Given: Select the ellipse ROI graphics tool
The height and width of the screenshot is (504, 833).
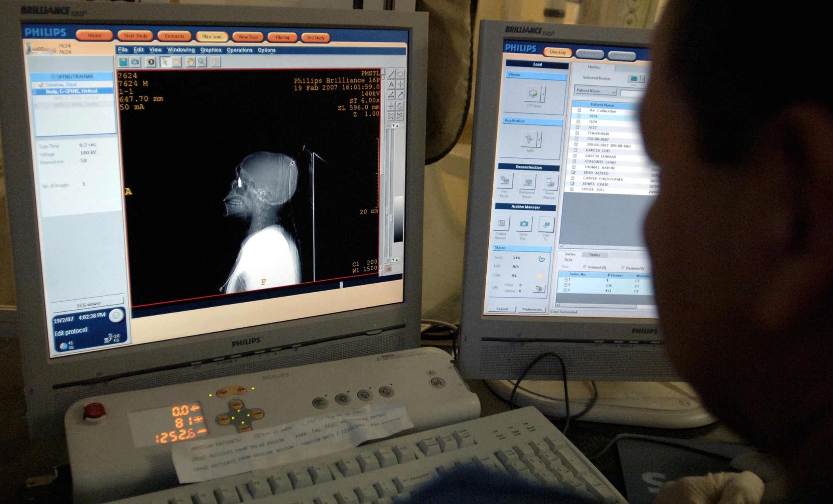Looking at the screenshot, I should click(x=400, y=74).
